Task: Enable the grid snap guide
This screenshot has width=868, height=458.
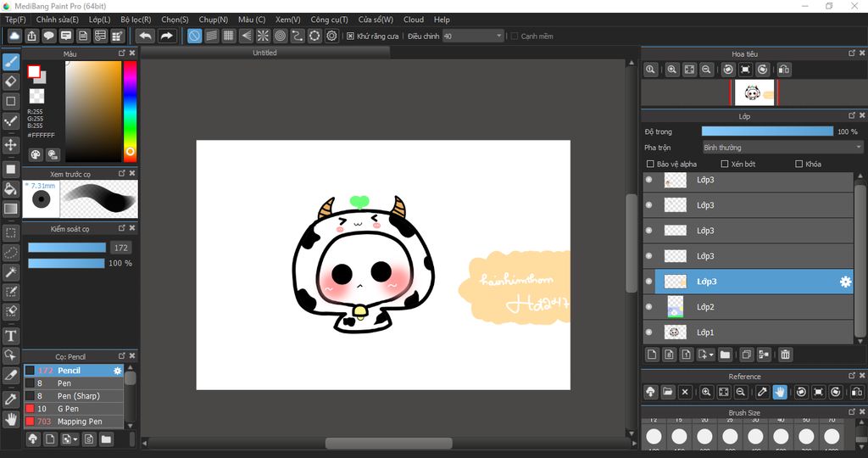Action: click(229, 36)
